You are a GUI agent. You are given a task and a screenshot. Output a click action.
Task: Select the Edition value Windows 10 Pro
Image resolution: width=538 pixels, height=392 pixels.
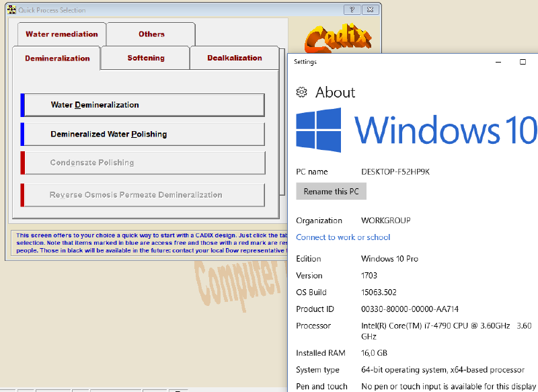click(x=389, y=259)
